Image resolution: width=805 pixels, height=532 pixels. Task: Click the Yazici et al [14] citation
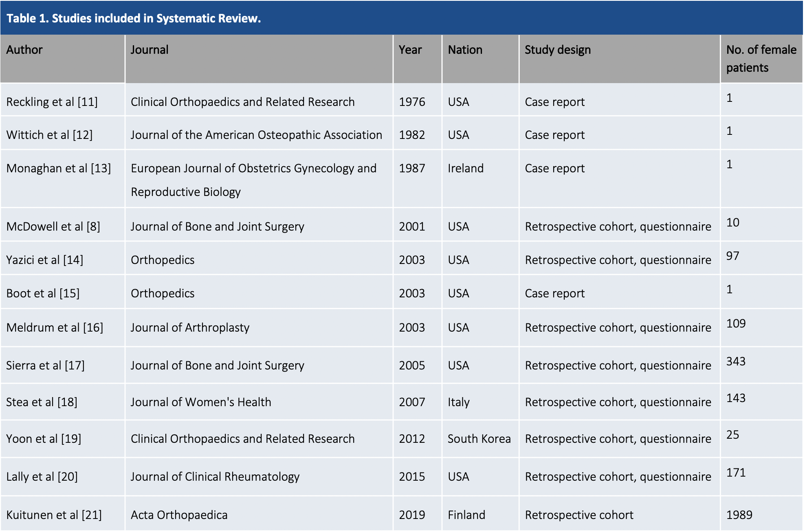click(44, 260)
